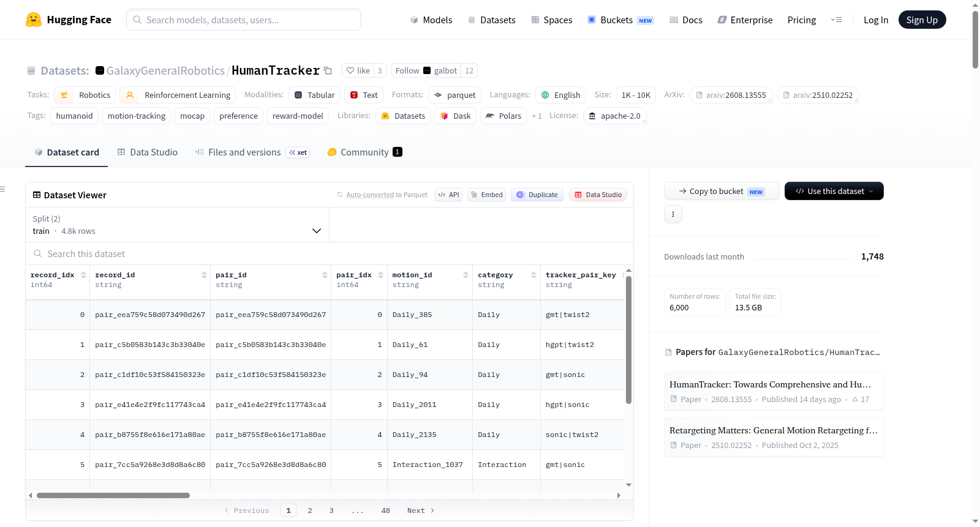Click the galbot organization avatar
Image resolution: width=980 pixels, height=527 pixels.
coord(427,70)
